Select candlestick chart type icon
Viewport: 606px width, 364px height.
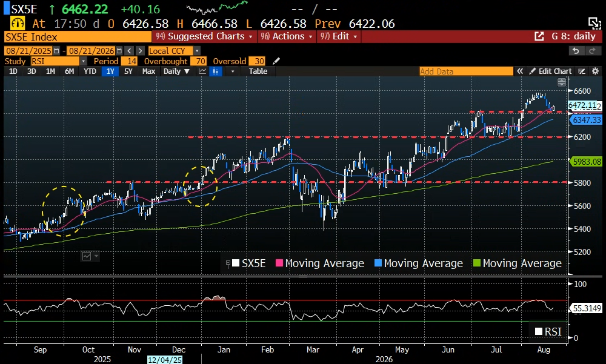pos(215,71)
